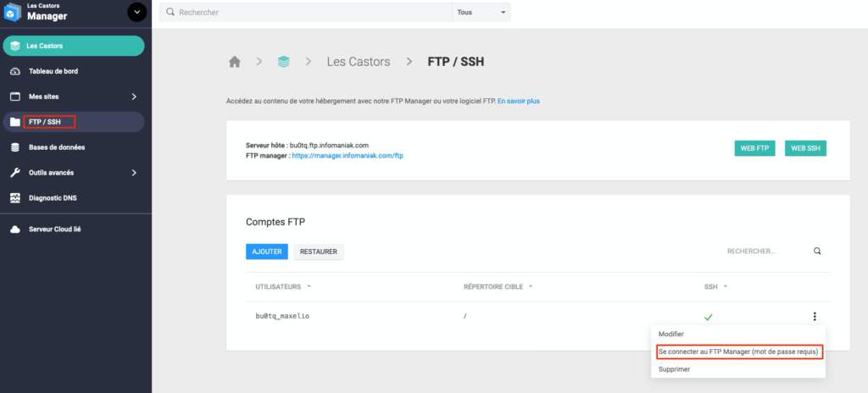Open three-dot menu for bu0tq_maxelio

pos(815,317)
